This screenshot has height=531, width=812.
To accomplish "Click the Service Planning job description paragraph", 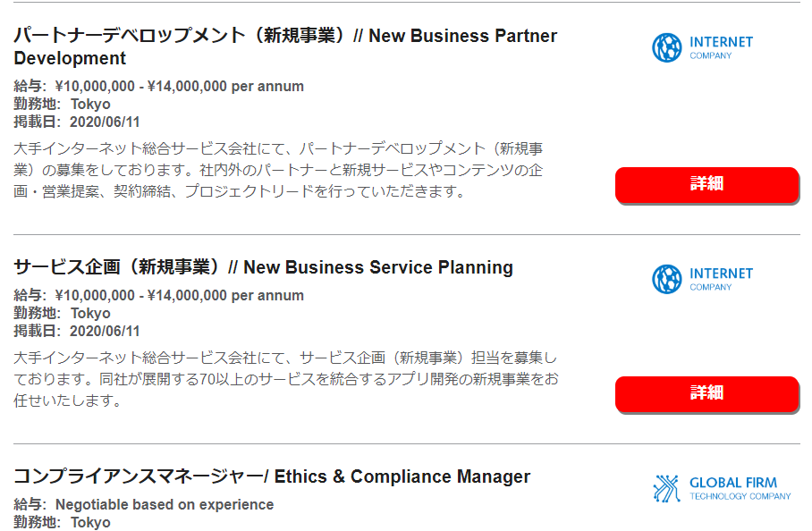I will (286, 379).
